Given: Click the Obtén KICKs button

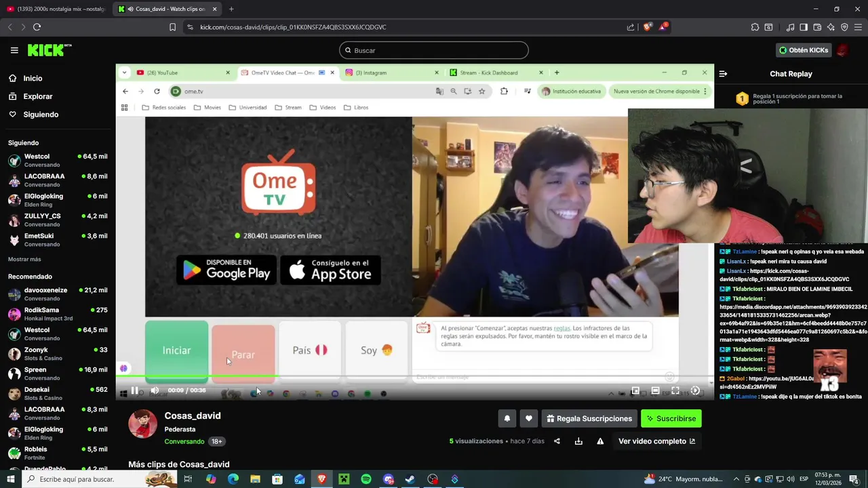Looking at the screenshot, I should tap(804, 50).
